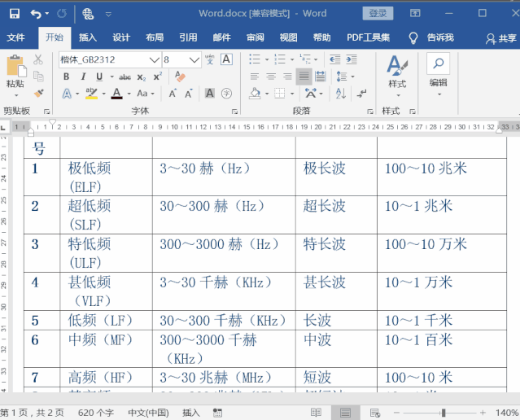Click the Save icon in quick access toolbar
The height and width of the screenshot is (420, 520).
click(15, 14)
